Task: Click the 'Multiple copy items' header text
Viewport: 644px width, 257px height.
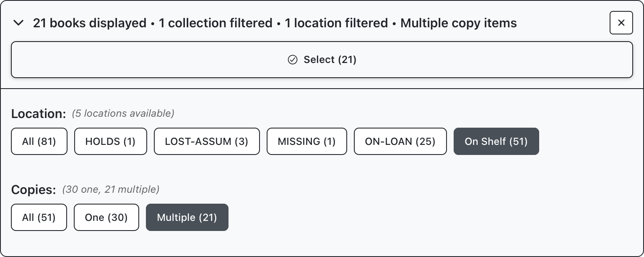Action: point(458,23)
